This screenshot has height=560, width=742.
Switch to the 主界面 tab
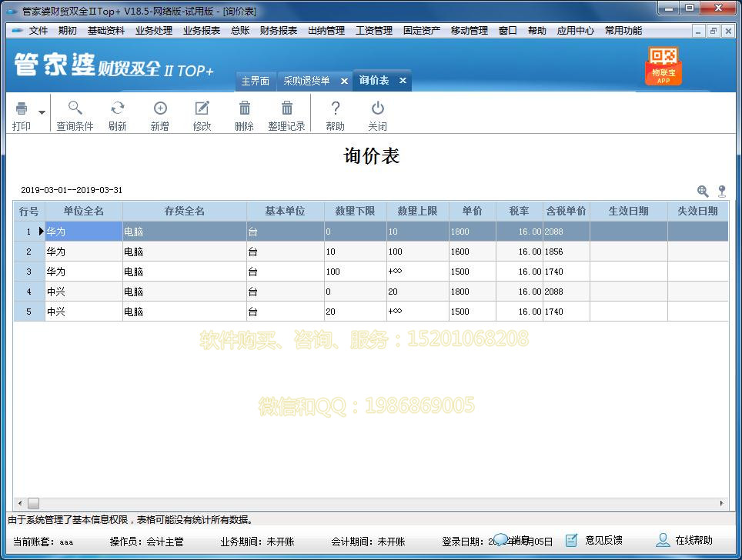pyautogui.click(x=255, y=80)
